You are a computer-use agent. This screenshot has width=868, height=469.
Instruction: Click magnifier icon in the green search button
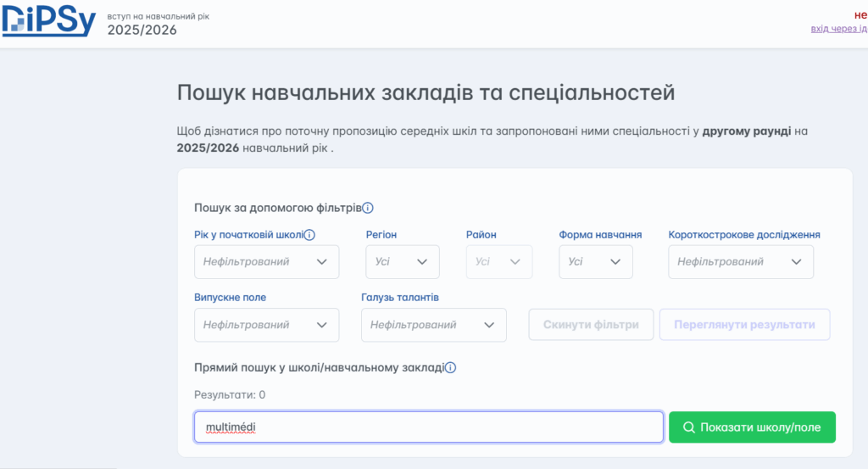click(x=688, y=427)
